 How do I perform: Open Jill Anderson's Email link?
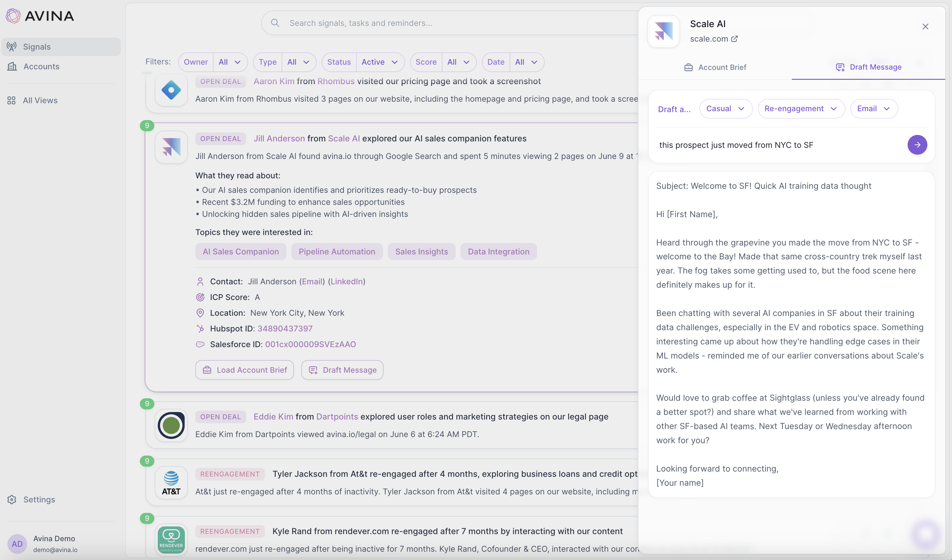312,281
